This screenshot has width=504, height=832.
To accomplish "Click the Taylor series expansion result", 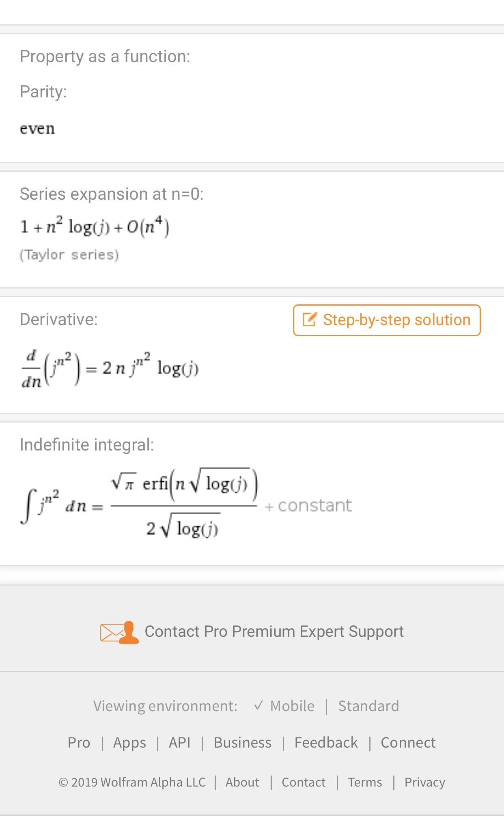I will (95, 226).
